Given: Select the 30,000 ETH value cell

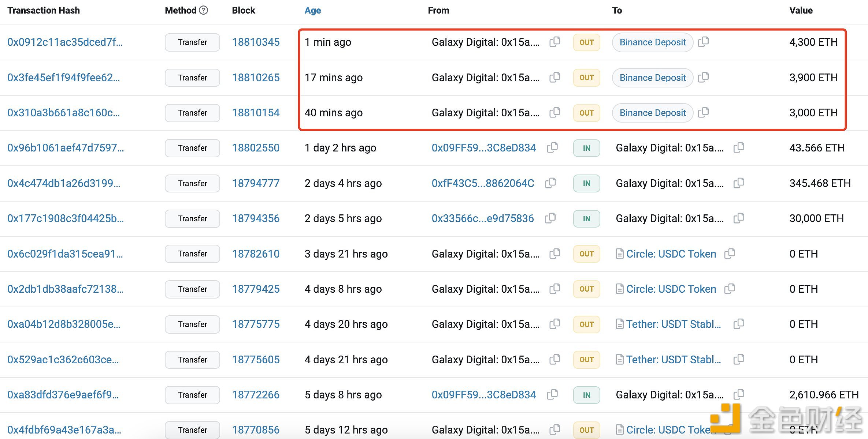Looking at the screenshot, I should (816, 218).
